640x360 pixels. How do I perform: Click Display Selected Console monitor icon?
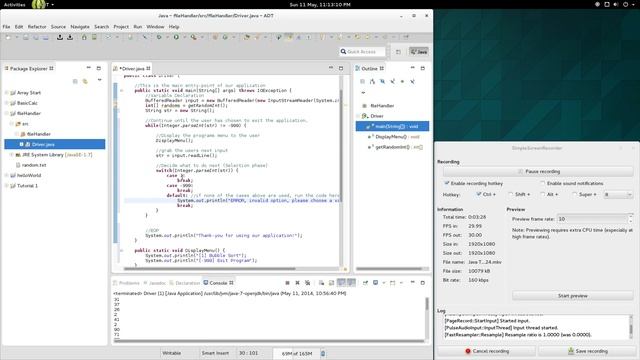[x=376, y=282]
